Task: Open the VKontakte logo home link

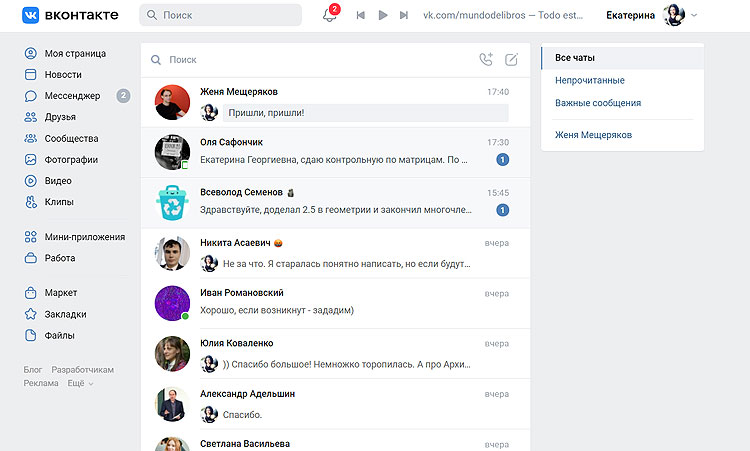Action: coord(70,16)
